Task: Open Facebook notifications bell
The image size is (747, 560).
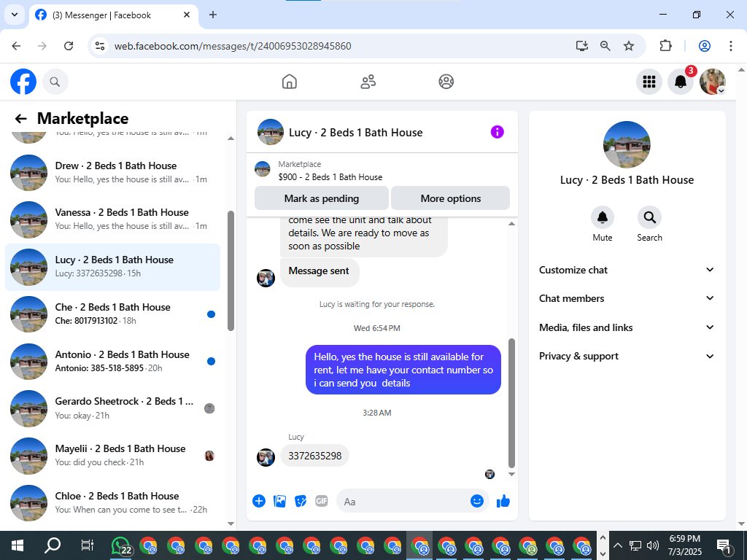Action: [681, 82]
